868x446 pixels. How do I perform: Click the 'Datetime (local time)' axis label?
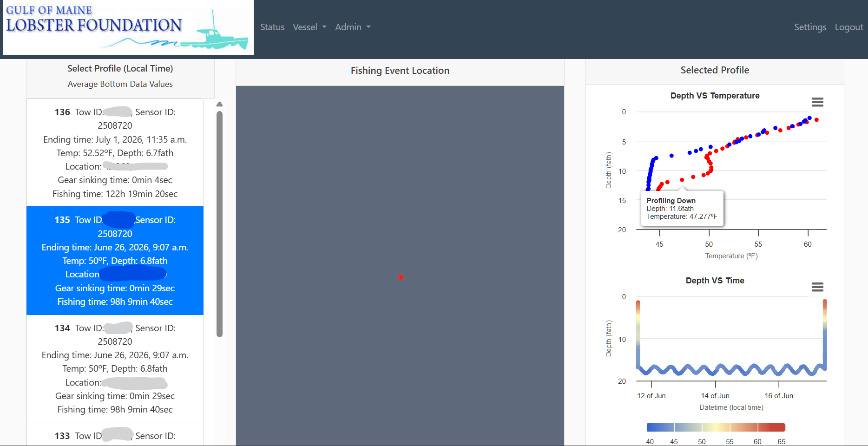731,407
